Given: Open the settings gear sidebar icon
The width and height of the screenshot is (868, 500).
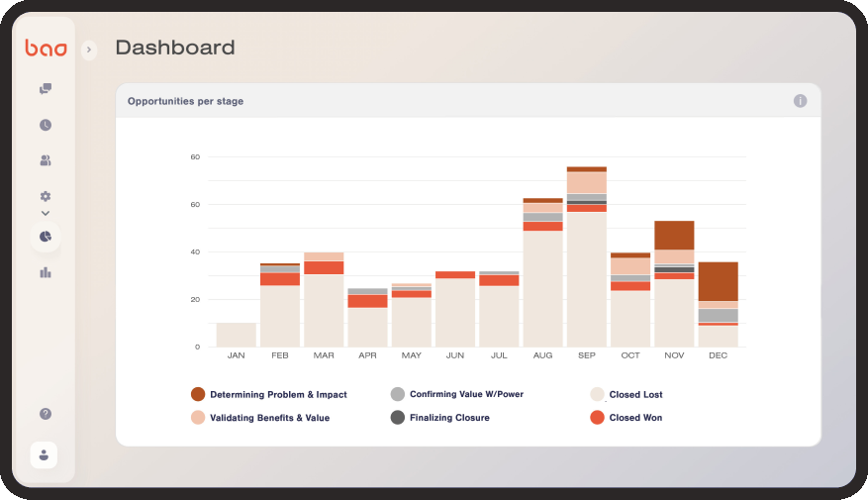Looking at the screenshot, I should pyautogui.click(x=46, y=197).
